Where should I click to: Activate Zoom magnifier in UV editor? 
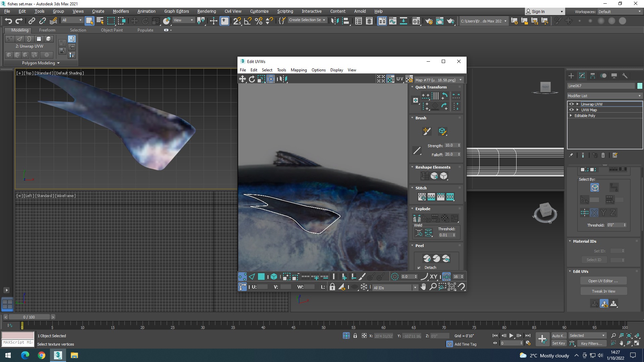click(433, 287)
